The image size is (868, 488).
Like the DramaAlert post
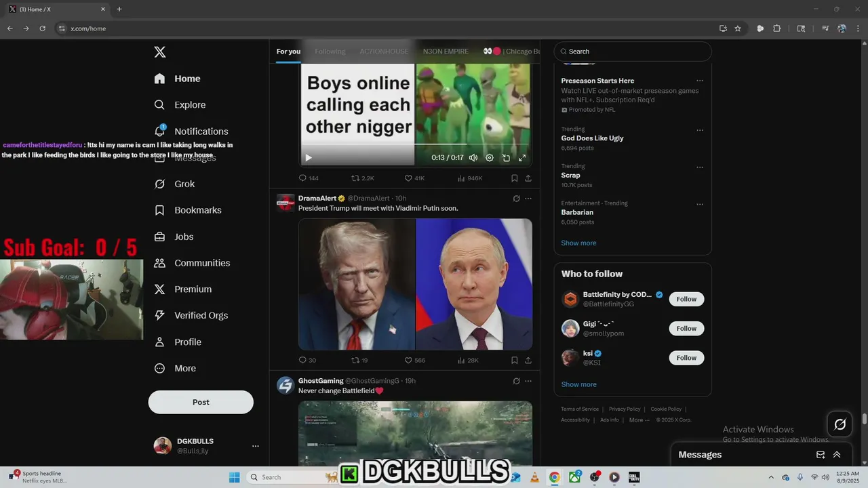(415, 361)
